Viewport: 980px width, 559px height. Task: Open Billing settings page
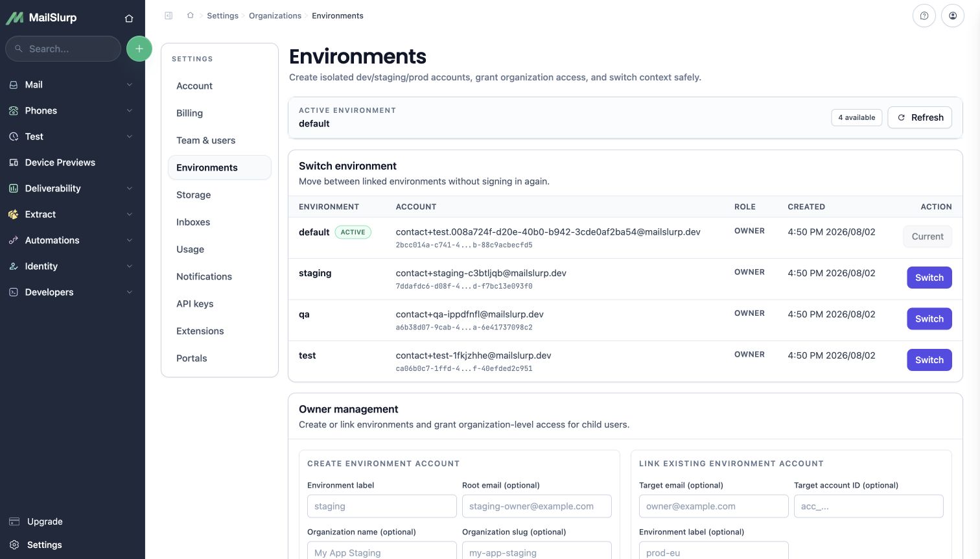pos(220,113)
